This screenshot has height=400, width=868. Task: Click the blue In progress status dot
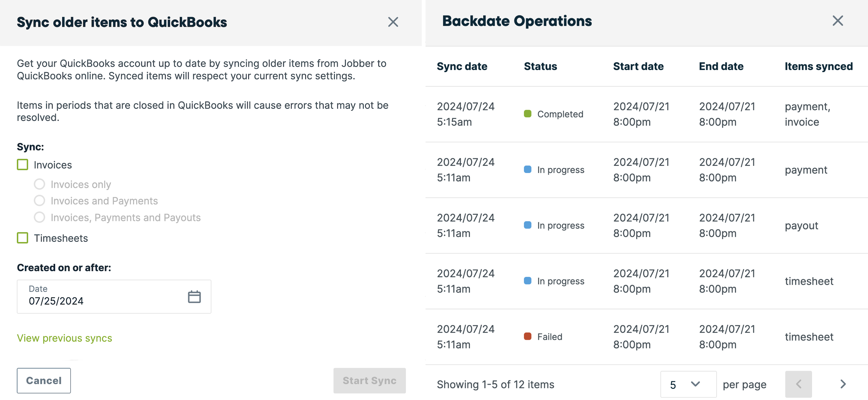click(x=527, y=169)
